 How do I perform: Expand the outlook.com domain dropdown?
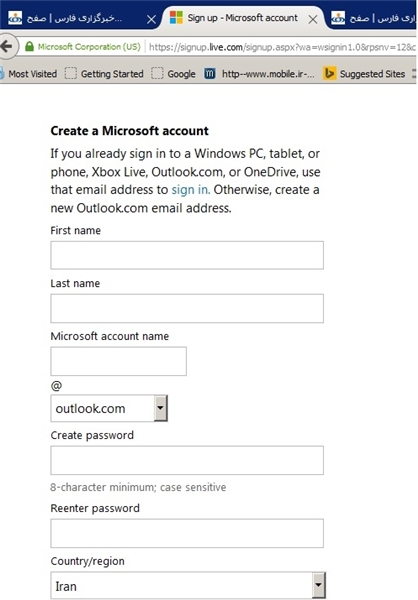tap(161, 408)
